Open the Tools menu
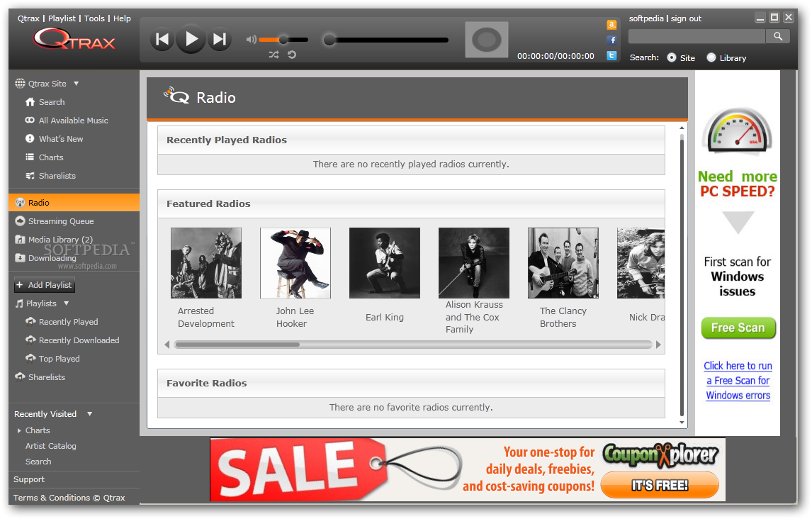 point(94,18)
